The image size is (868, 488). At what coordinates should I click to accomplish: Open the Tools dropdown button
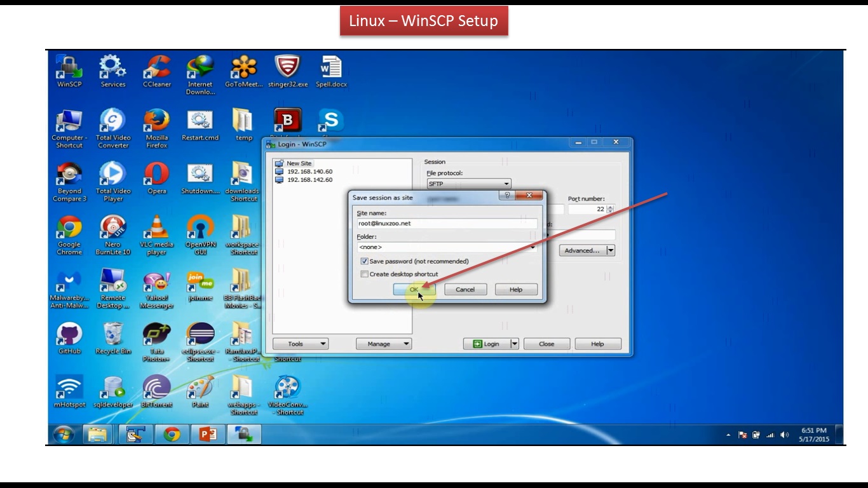pyautogui.click(x=300, y=344)
